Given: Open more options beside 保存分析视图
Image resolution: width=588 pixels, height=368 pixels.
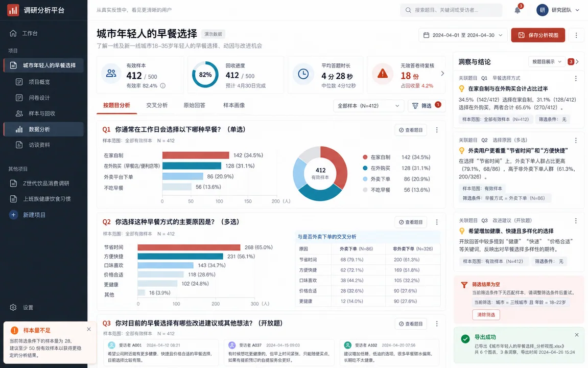Looking at the screenshot, I should point(576,35).
